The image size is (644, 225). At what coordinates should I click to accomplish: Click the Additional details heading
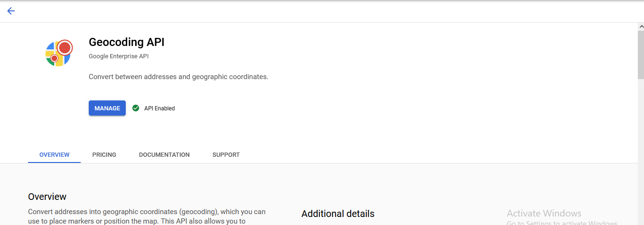(x=337, y=214)
